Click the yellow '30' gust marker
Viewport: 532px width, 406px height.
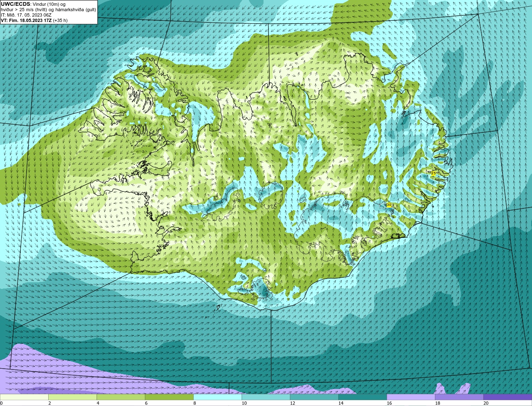click(x=389, y=205)
